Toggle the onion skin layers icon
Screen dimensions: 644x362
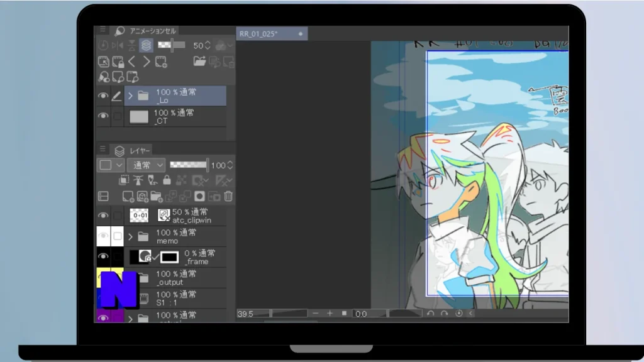[x=146, y=45]
